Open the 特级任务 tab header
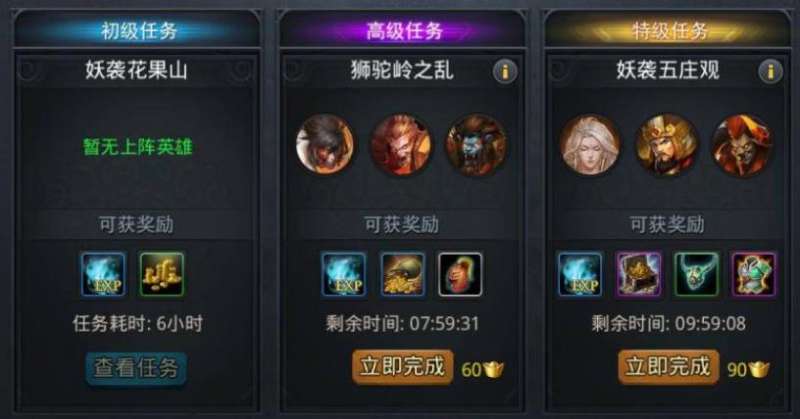 (669, 31)
